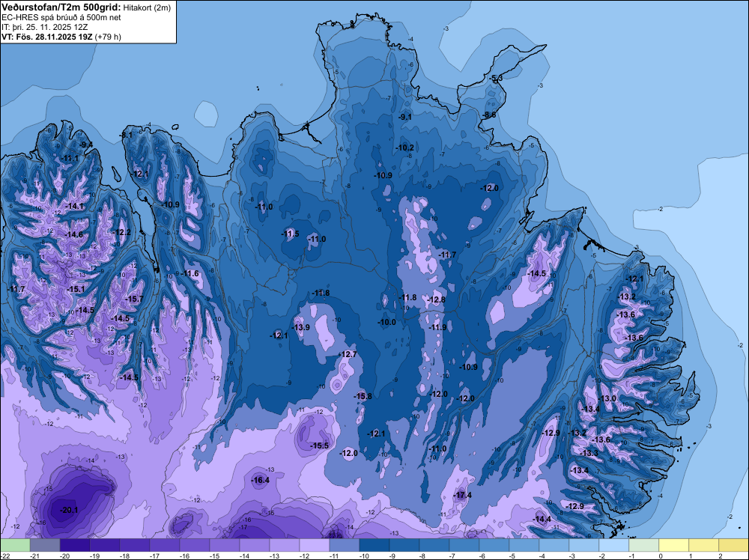Select the legend swatch labeled -4
The height and width of the screenshot is (560, 749).
click(x=554, y=545)
